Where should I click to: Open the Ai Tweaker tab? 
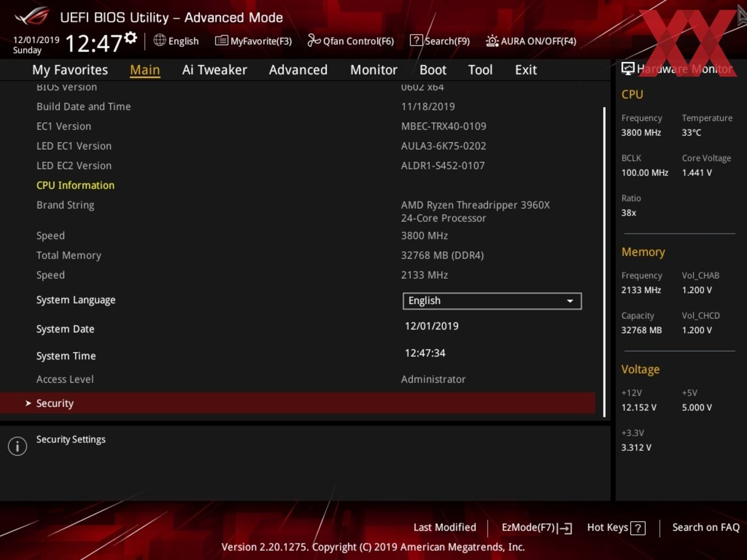click(215, 70)
